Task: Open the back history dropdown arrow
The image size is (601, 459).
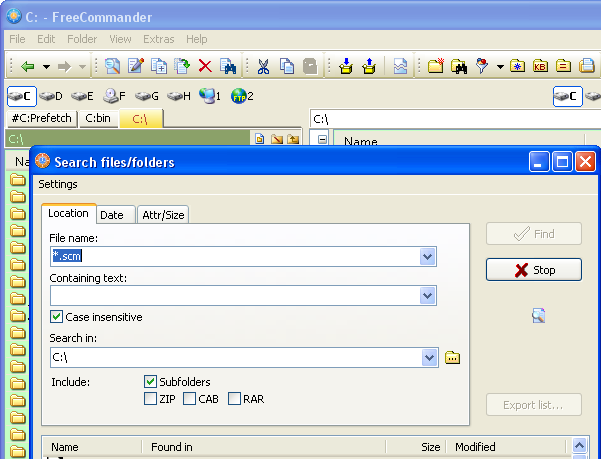Action: [x=46, y=67]
